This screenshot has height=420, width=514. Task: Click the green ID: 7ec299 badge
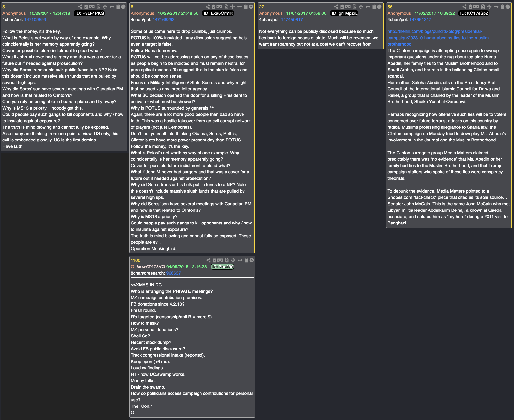[x=223, y=267]
